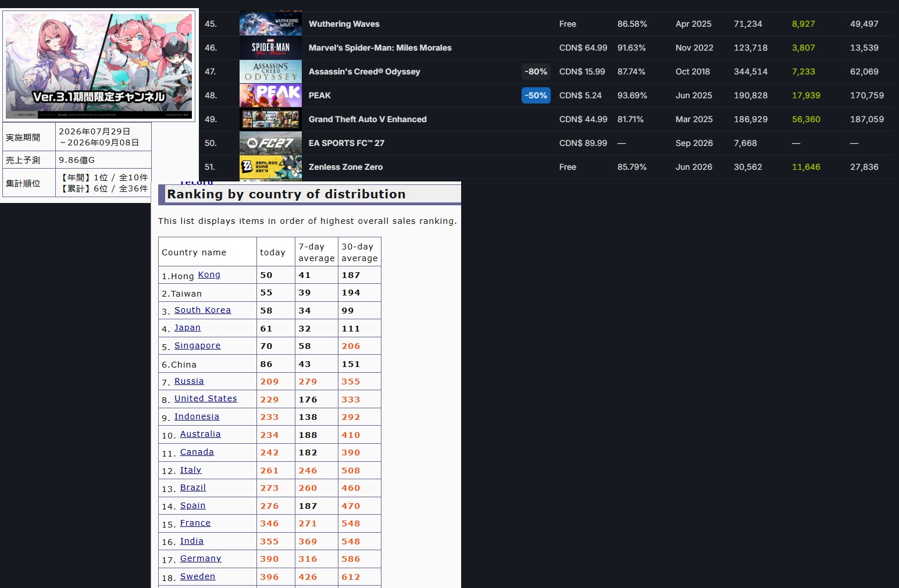Open the Wuthering Waves title link
Image resolution: width=899 pixels, height=588 pixels.
344,24
